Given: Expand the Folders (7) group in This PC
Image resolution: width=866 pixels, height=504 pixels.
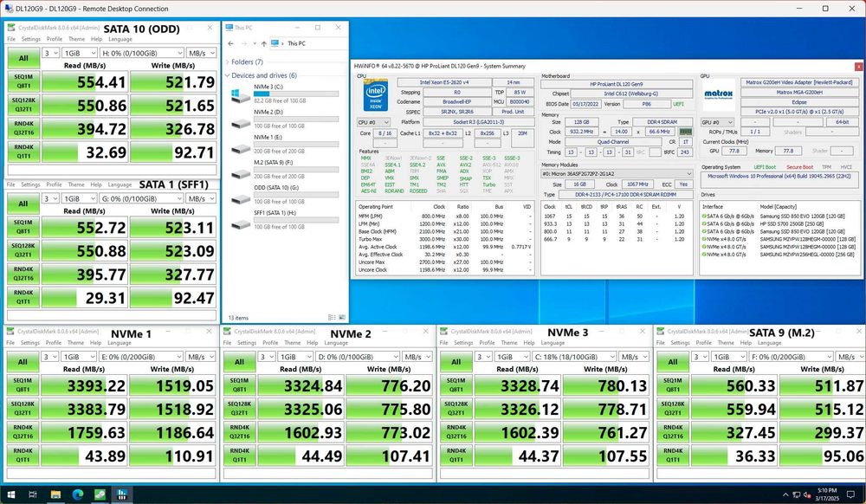Looking at the screenshot, I should (x=228, y=62).
